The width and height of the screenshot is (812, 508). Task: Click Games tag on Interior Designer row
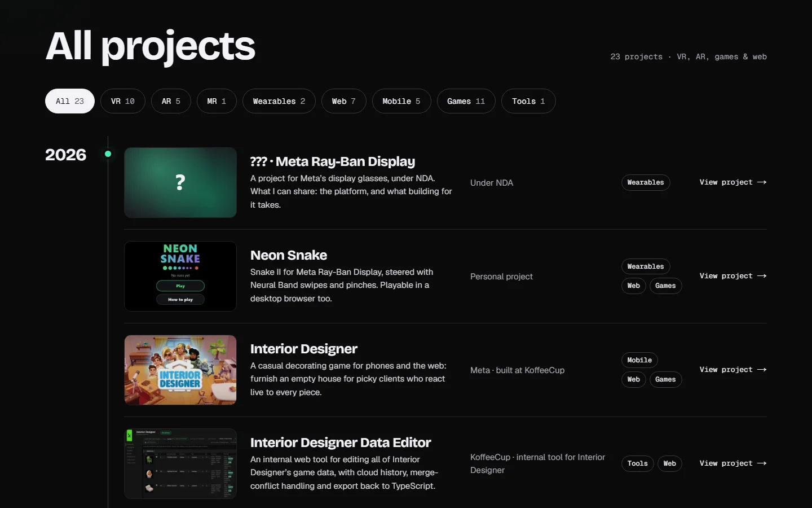[x=665, y=379]
